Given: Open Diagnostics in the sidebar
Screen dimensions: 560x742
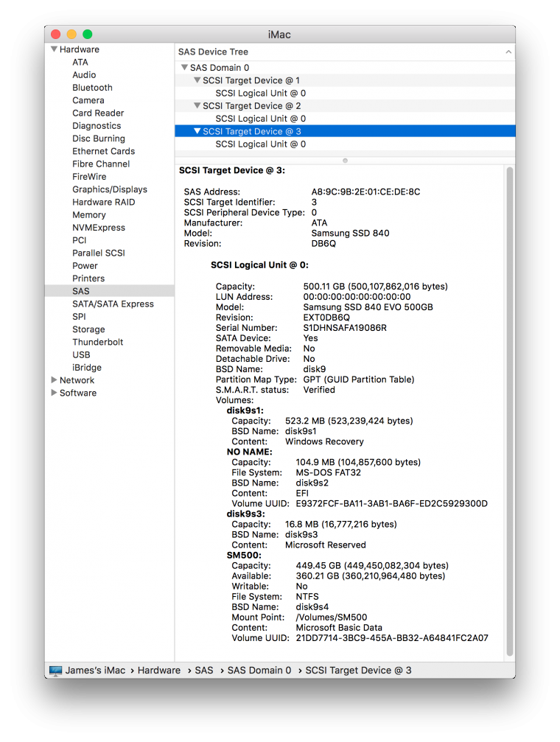Looking at the screenshot, I should [x=97, y=126].
